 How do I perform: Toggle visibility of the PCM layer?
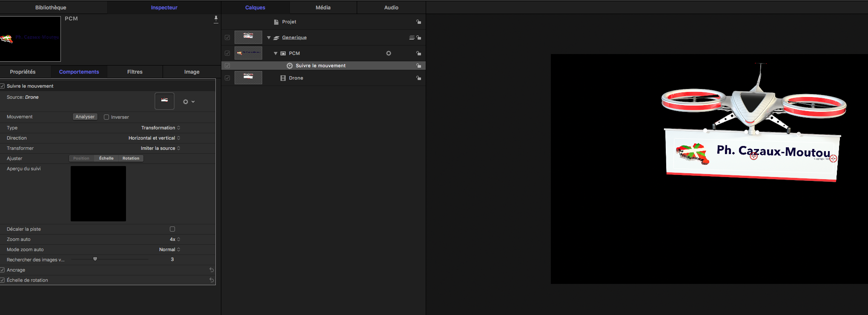click(227, 53)
